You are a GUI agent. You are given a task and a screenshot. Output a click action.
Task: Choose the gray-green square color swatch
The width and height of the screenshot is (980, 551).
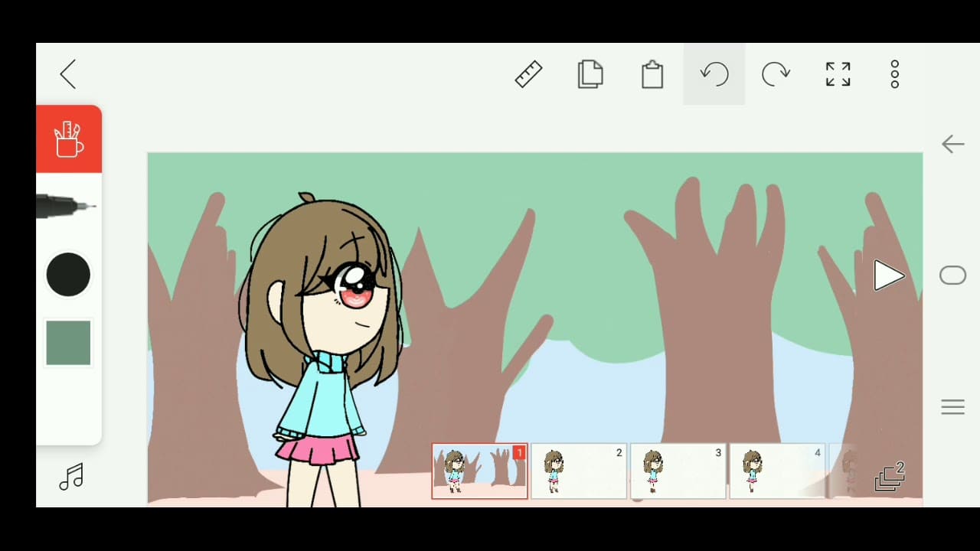point(69,343)
